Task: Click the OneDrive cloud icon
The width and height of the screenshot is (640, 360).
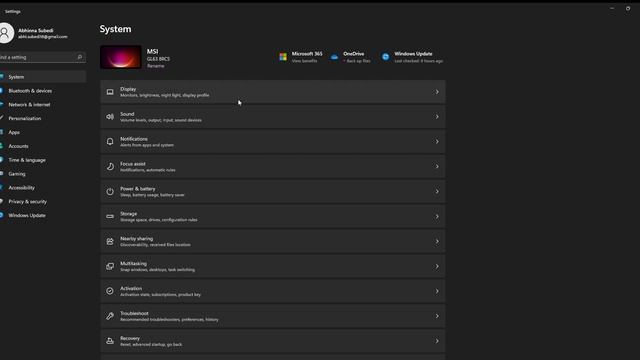Action: coord(334,57)
